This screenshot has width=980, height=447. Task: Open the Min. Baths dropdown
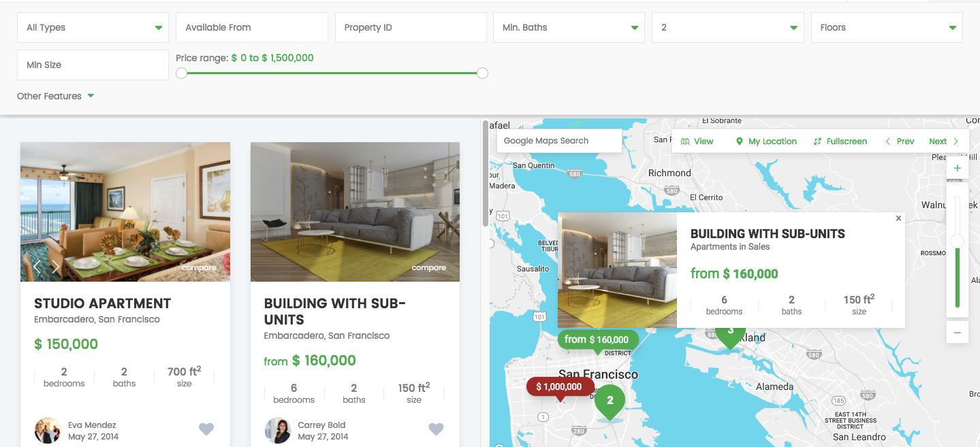569,28
